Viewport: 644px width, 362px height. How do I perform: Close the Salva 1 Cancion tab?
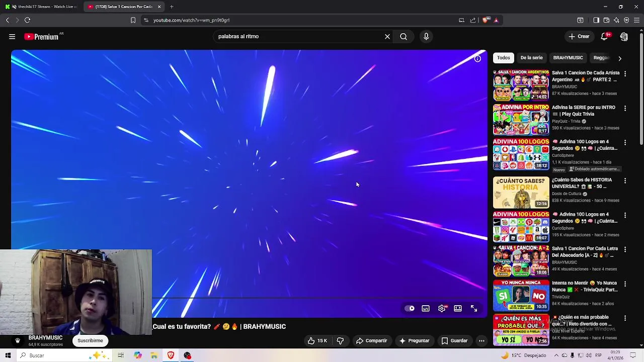point(159,7)
